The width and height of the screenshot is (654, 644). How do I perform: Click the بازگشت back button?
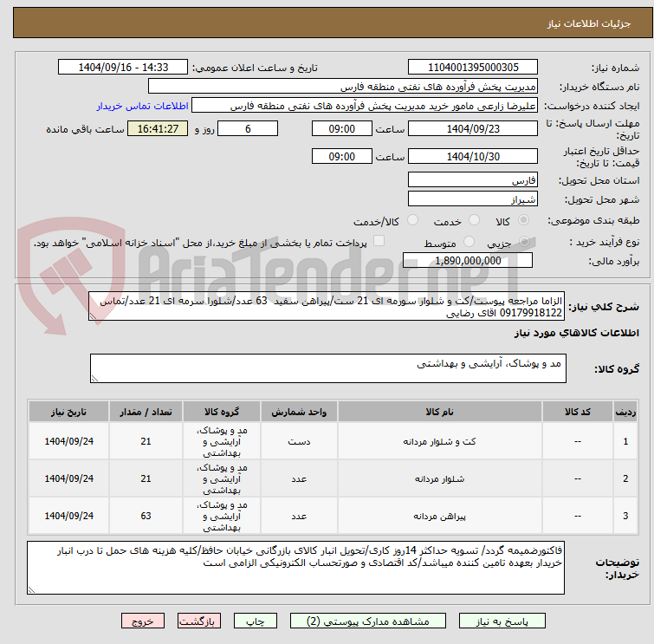coord(199,621)
